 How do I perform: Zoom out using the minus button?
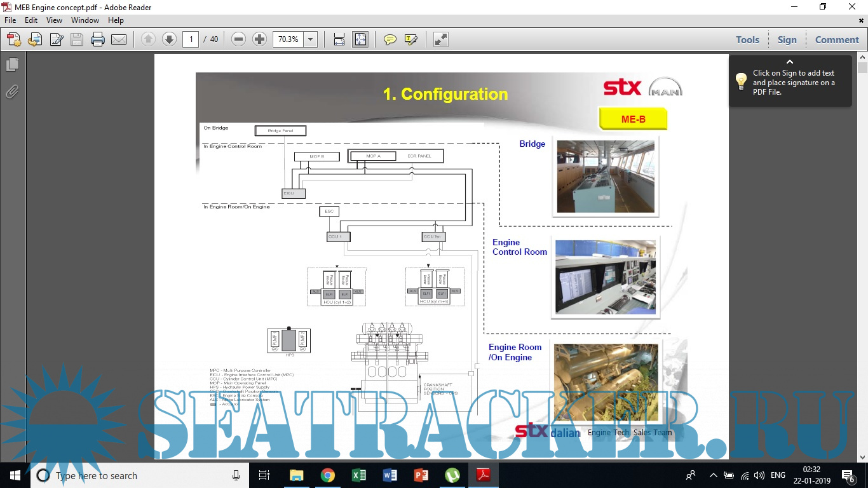click(238, 39)
